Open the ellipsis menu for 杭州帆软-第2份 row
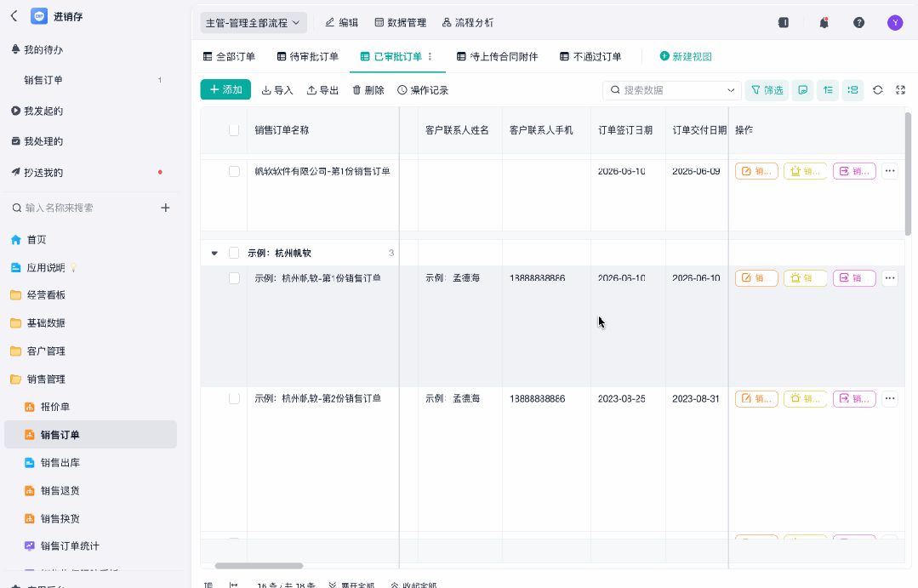Viewport: 918px width, 588px height. click(890, 398)
